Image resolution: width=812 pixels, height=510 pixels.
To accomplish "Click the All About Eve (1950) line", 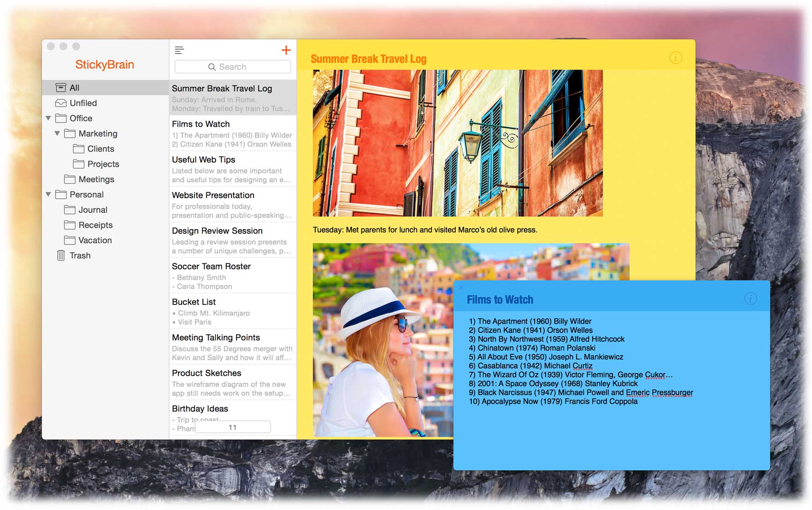I will pyautogui.click(x=546, y=356).
